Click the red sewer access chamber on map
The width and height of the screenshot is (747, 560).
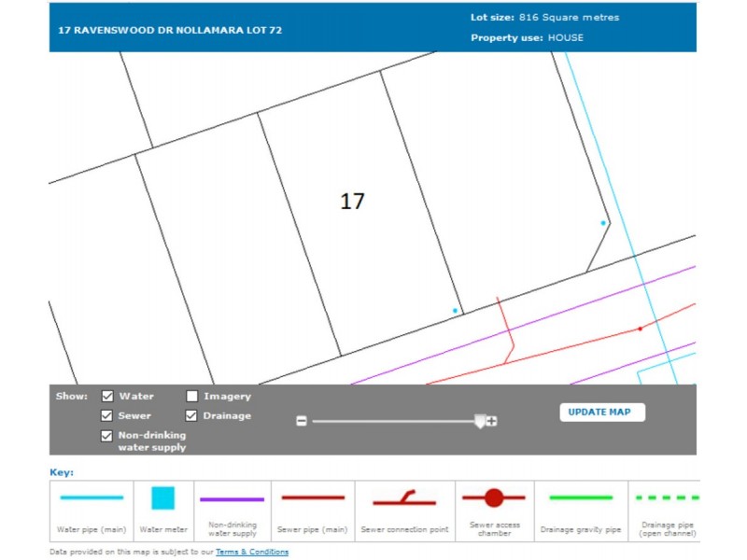[640, 329]
